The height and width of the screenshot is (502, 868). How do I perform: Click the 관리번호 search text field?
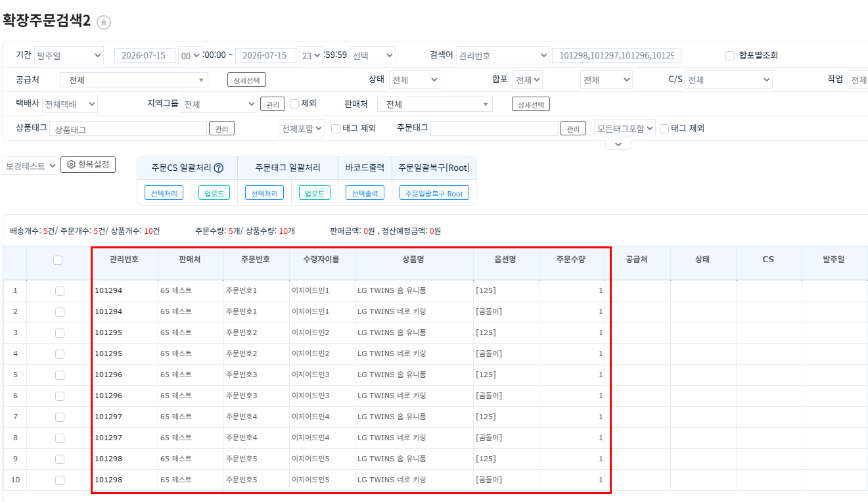click(616, 56)
